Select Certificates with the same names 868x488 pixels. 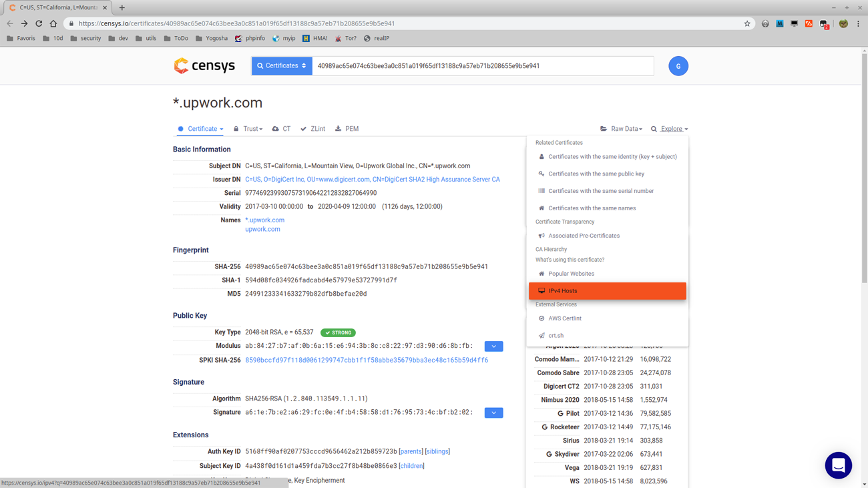[x=608, y=208]
